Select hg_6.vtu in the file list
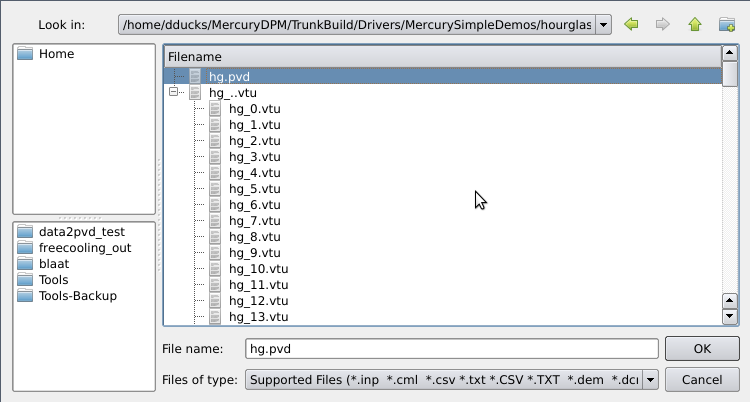 click(x=254, y=205)
